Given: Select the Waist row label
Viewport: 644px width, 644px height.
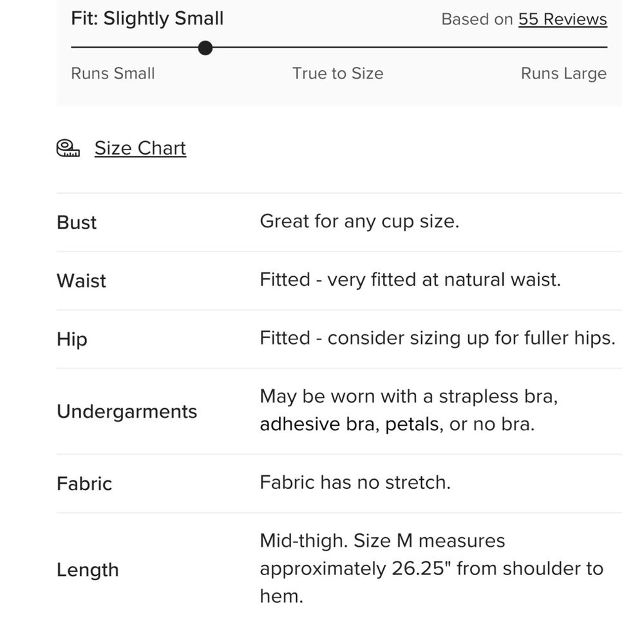Looking at the screenshot, I should [81, 281].
